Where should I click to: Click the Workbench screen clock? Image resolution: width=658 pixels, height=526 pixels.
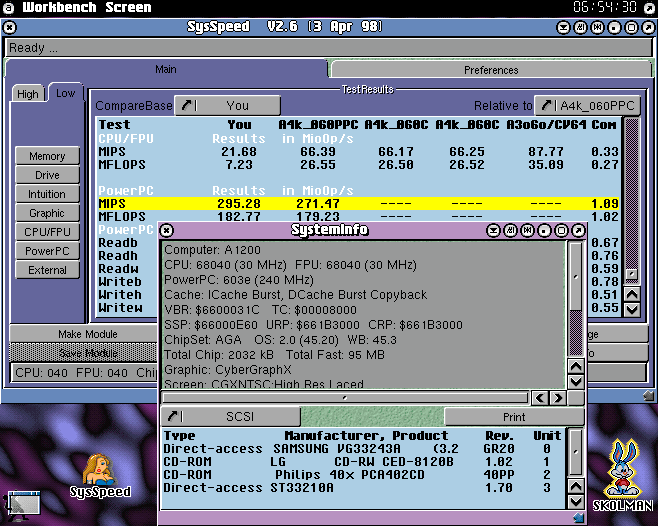click(x=605, y=7)
